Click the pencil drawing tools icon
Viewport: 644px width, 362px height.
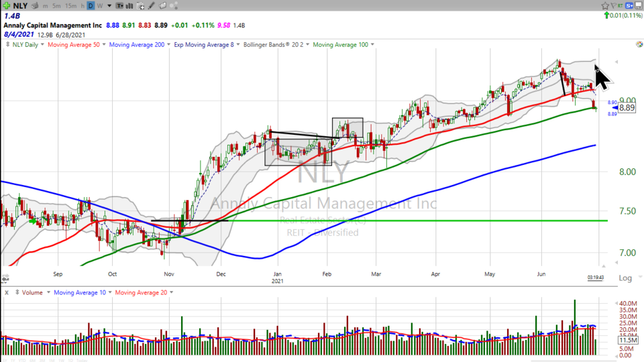pos(152,5)
